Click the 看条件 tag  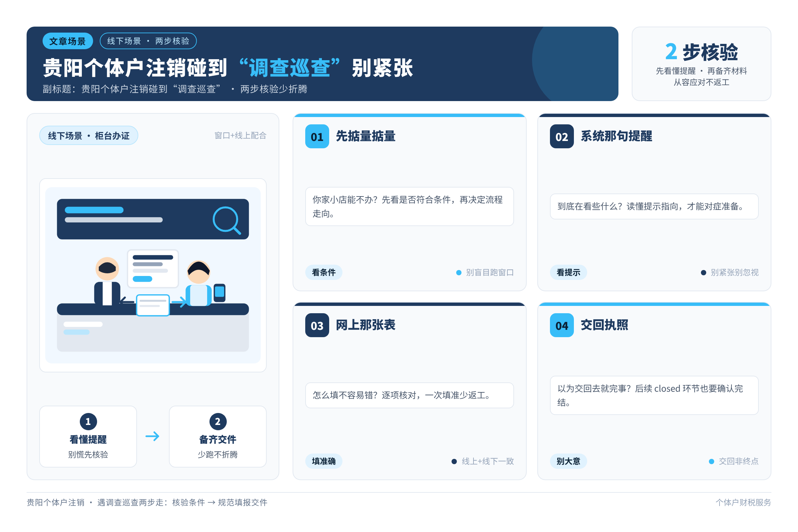[x=324, y=272]
